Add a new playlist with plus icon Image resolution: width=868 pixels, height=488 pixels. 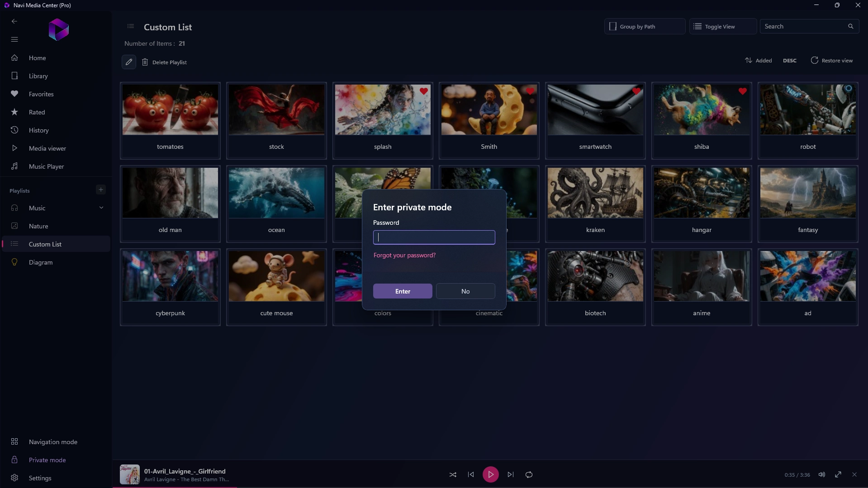point(101,190)
